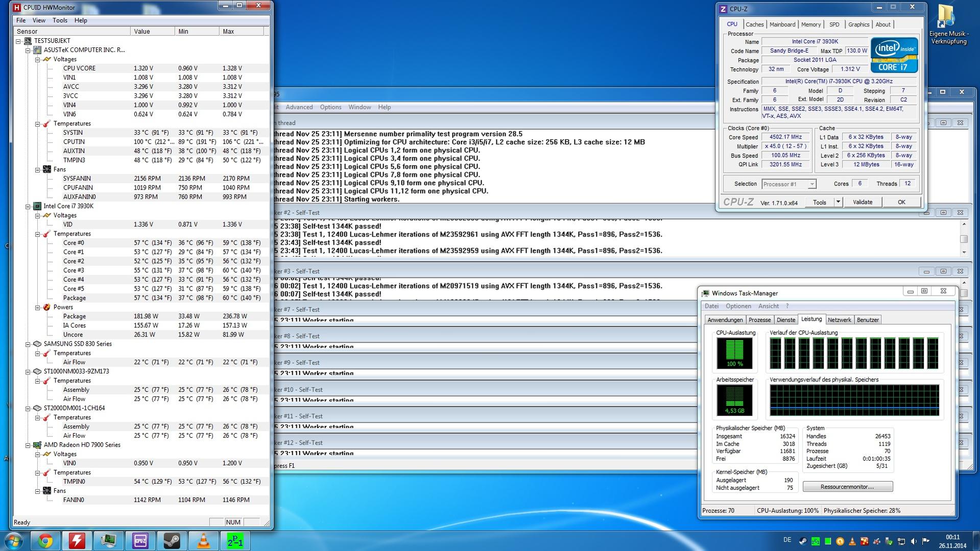Click the motherboard icon beside ASUSTeK COMPUTER INC.

point(37,50)
